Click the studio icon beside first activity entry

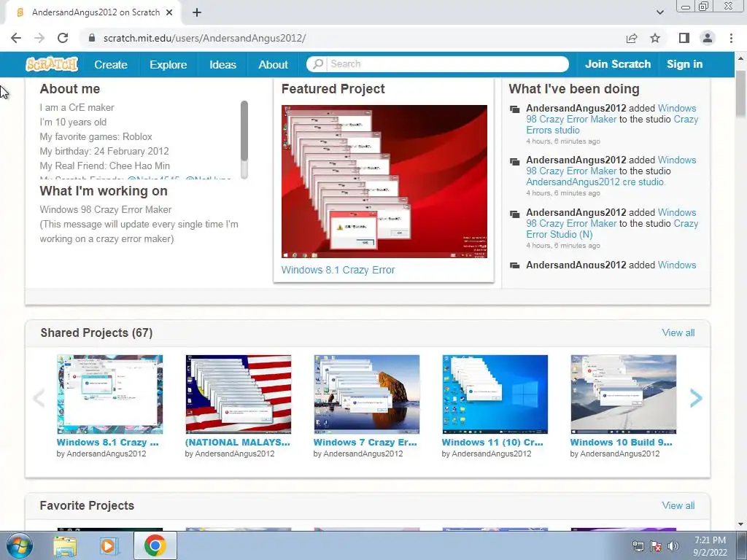pyautogui.click(x=514, y=109)
